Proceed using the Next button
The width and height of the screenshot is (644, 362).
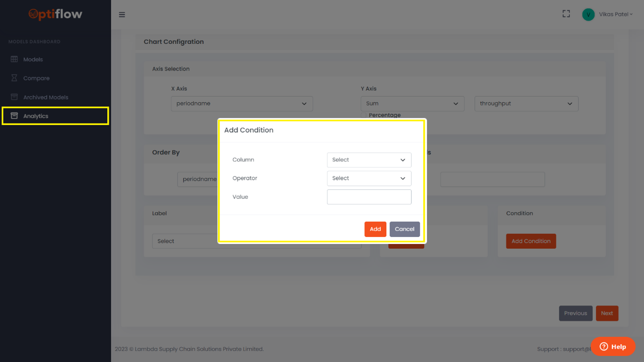point(607,313)
